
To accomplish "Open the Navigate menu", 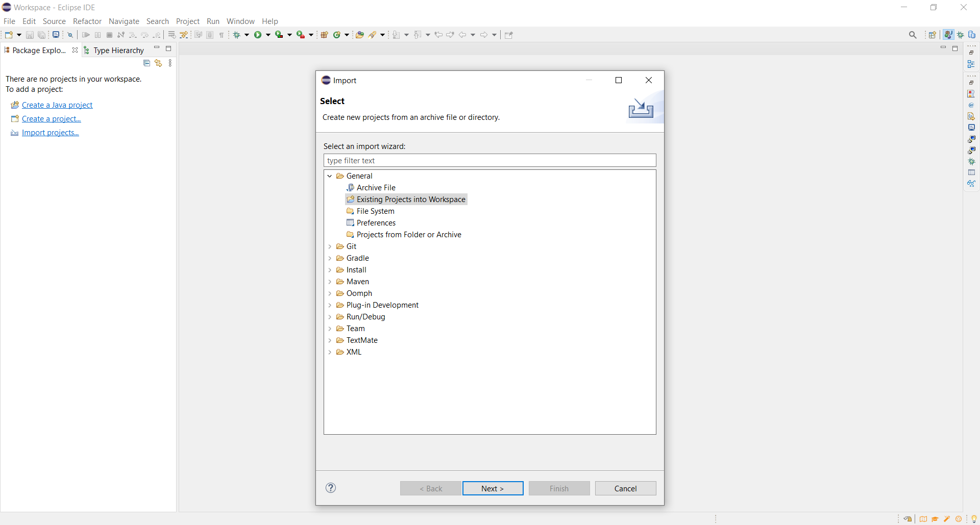I will 124,21.
